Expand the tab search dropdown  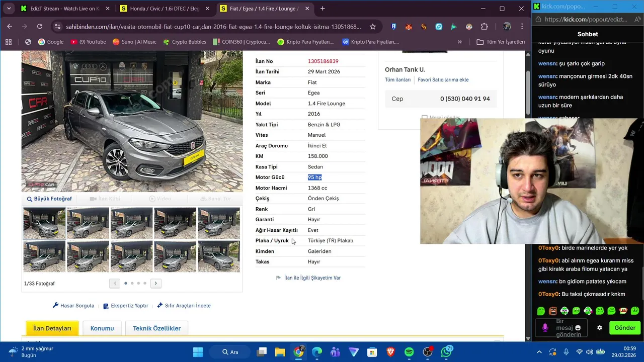(9, 9)
